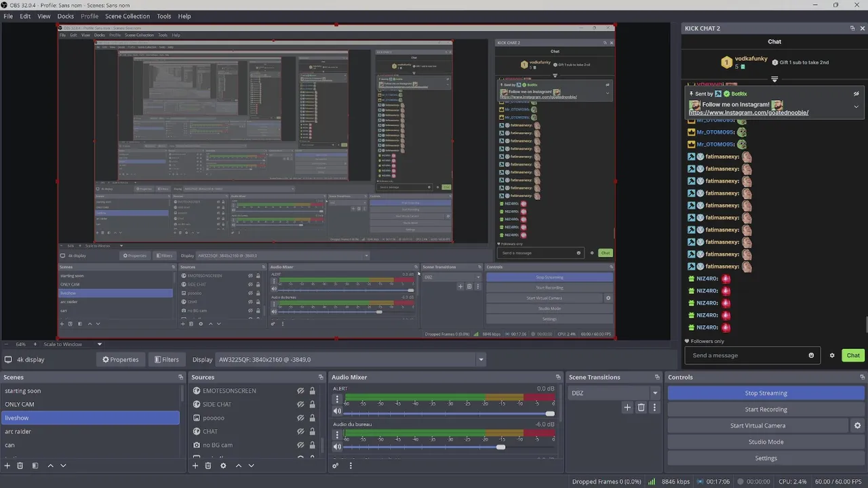This screenshot has height=488, width=868.
Task: Open Settings from the Controls dock
Action: pos(766,458)
